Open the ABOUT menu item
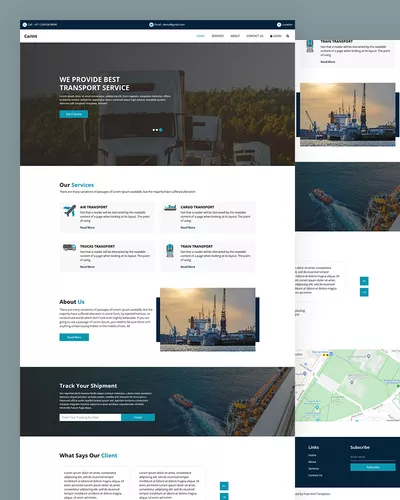Image resolution: width=400 pixels, height=500 pixels. [235, 36]
